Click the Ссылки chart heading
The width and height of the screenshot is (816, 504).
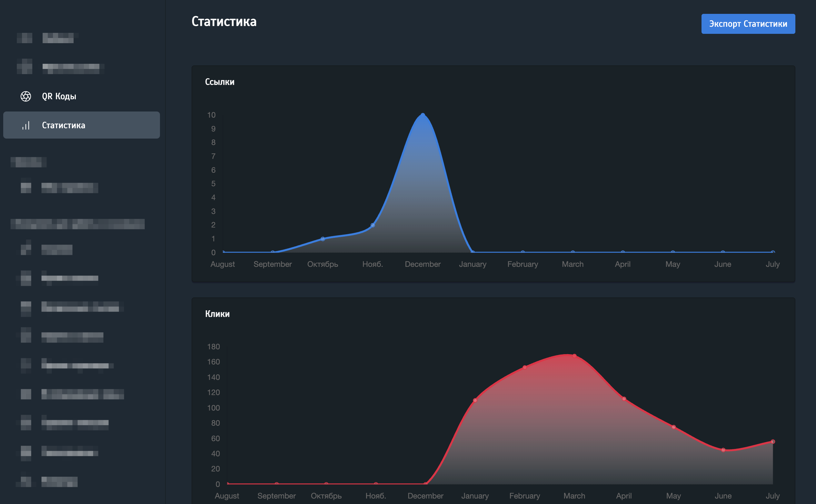[220, 82]
